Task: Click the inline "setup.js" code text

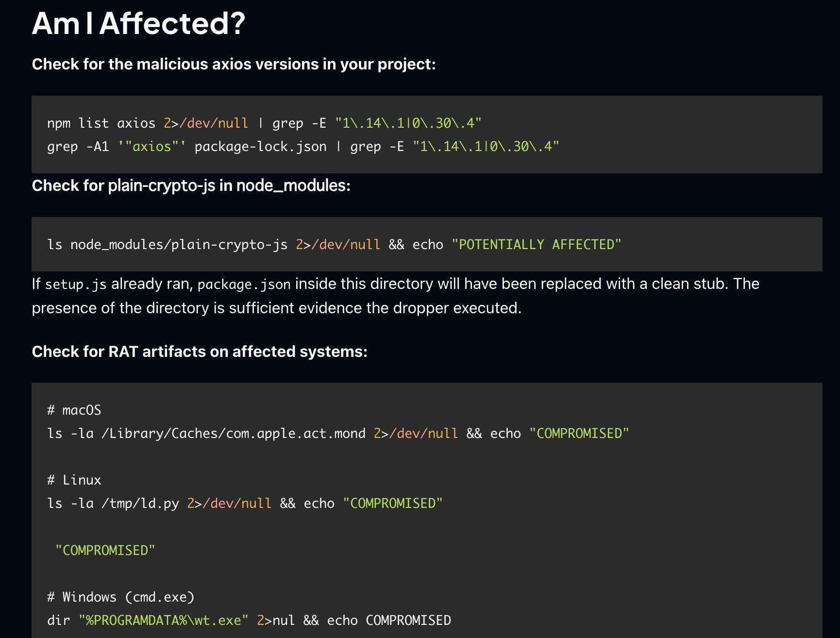Action: (76, 284)
